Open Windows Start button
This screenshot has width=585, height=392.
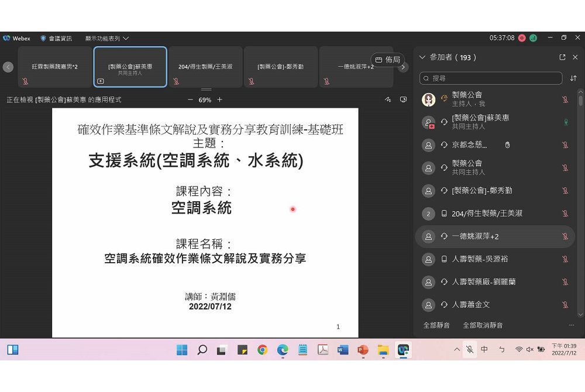[x=182, y=350]
